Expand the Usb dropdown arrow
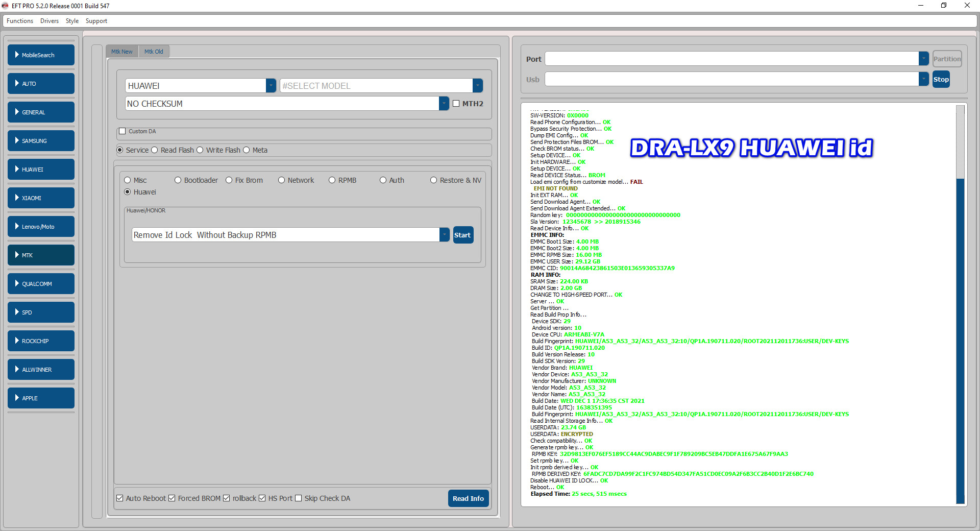The width and height of the screenshot is (980, 531). pyautogui.click(x=924, y=79)
